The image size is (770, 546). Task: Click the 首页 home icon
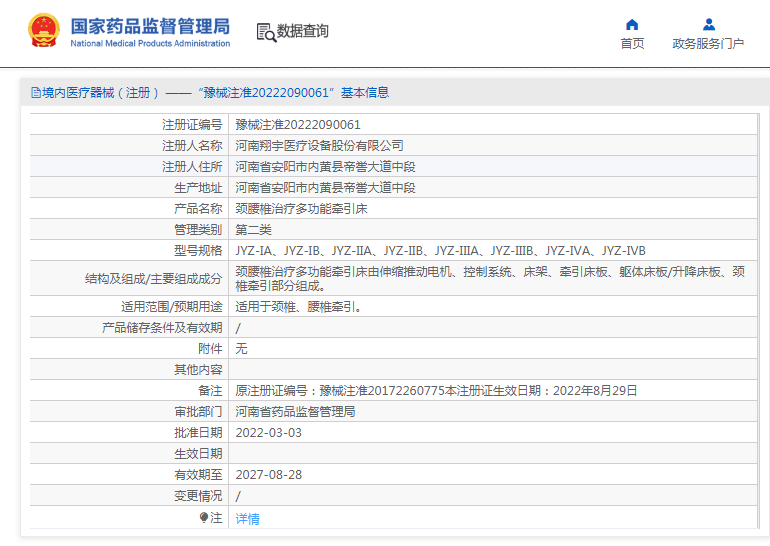632,25
